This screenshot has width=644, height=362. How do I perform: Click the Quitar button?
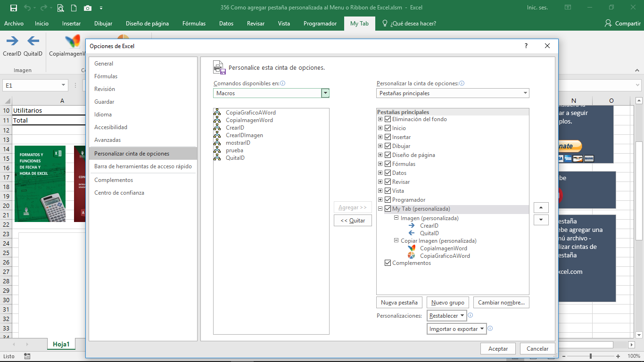(x=353, y=221)
